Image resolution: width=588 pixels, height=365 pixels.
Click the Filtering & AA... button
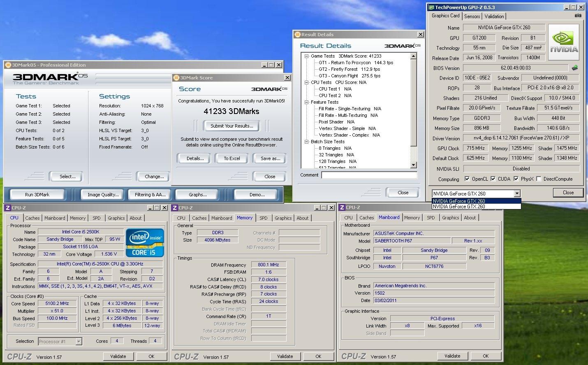click(150, 195)
